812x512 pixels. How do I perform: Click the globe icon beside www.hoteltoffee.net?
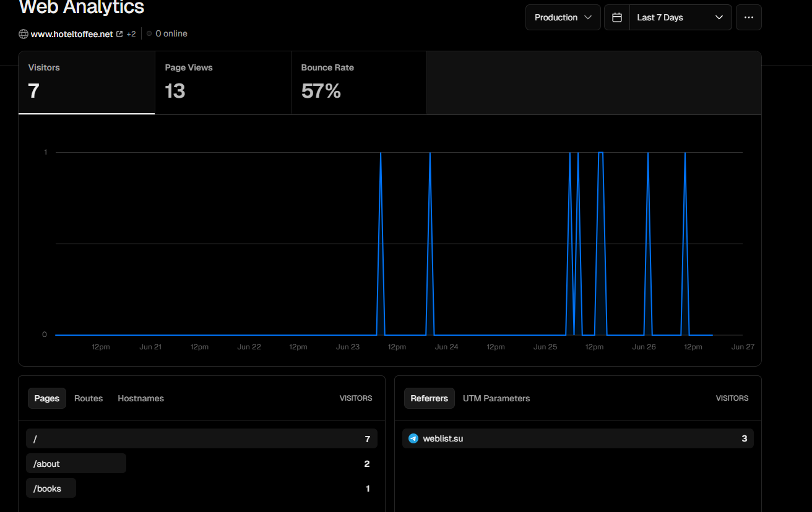[x=24, y=34]
